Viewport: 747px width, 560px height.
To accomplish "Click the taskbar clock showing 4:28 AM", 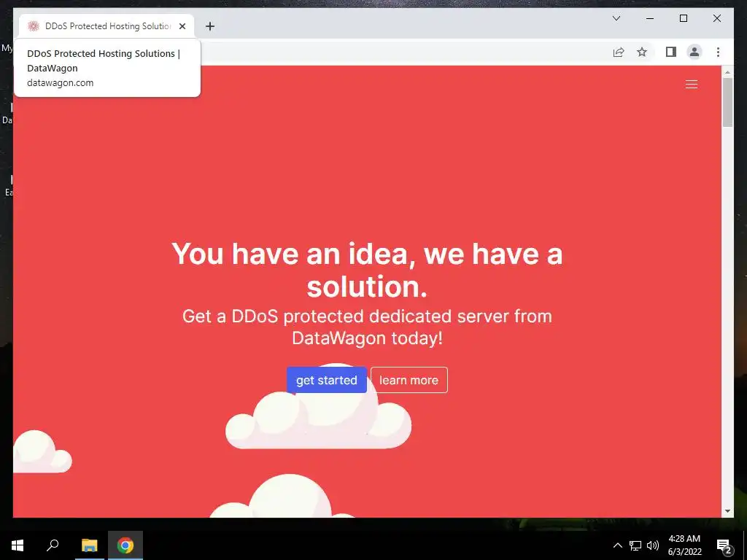I will [x=684, y=545].
